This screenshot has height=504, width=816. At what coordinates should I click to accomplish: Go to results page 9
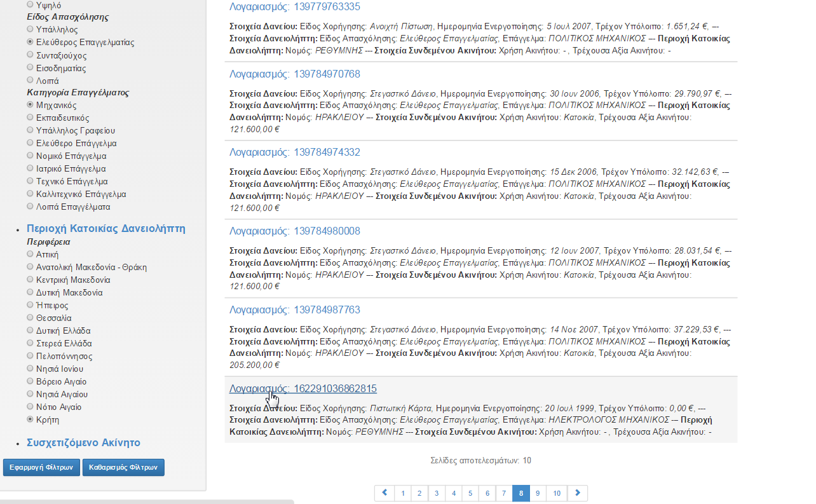(538, 493)
